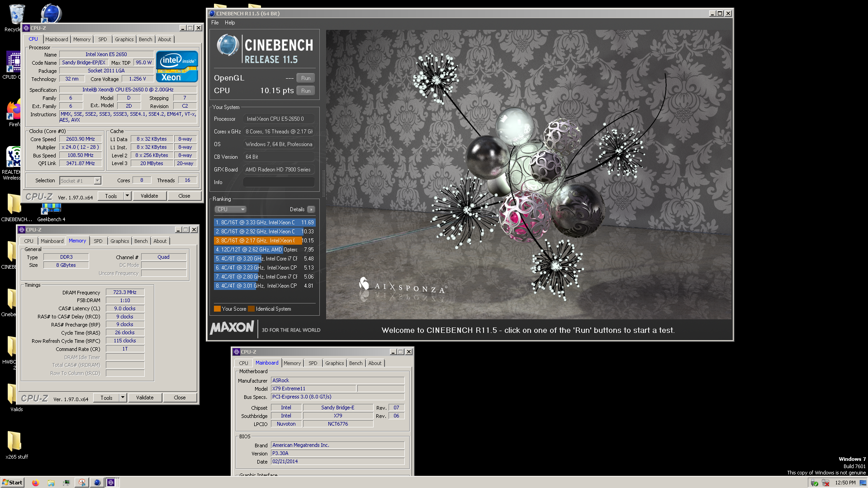
Task: Open Graphics tab in Mainboard CPU-Z window
Action: tap(334, 363)
